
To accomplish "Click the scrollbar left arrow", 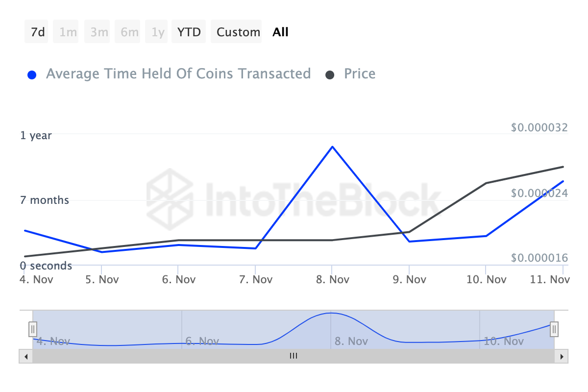I will pos(25,356).
